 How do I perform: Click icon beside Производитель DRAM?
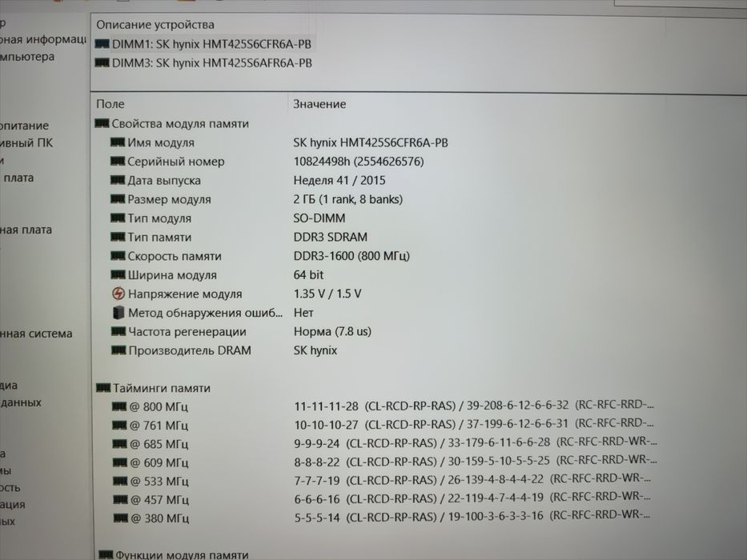118,350
